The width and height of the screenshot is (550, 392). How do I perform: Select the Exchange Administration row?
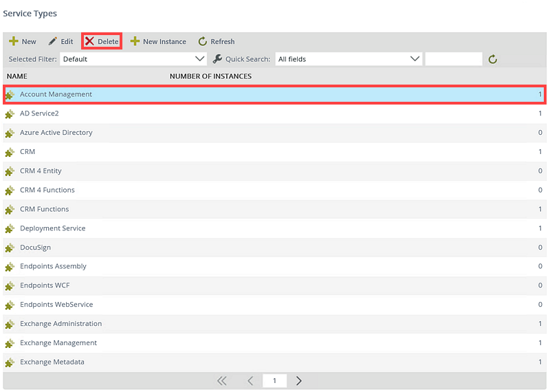point(274,323)
